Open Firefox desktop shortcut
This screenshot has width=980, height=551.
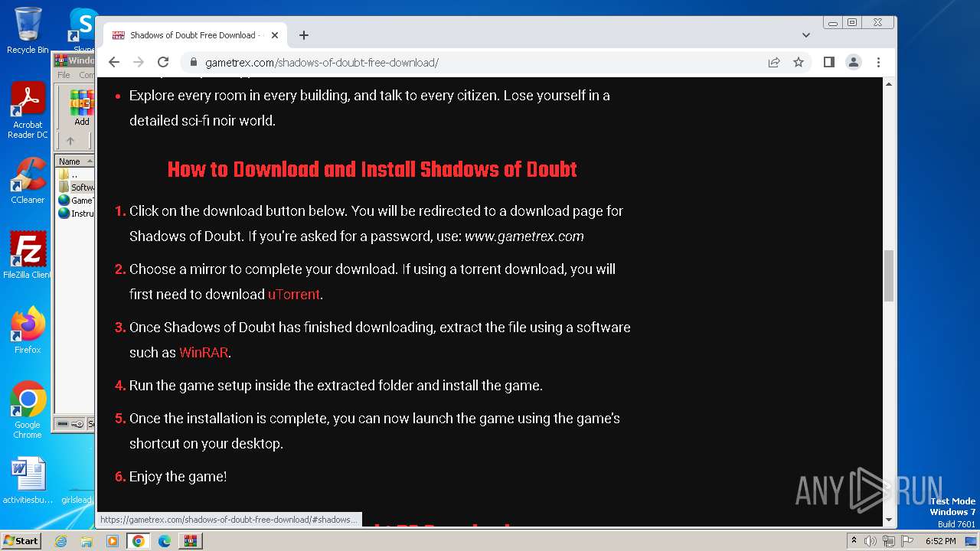(x=28, y=331)
